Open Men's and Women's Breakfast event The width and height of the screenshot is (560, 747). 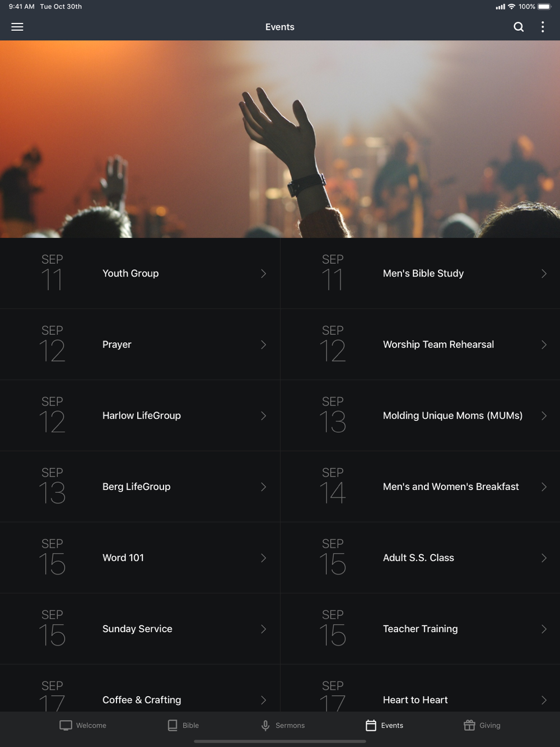[420, 487]
